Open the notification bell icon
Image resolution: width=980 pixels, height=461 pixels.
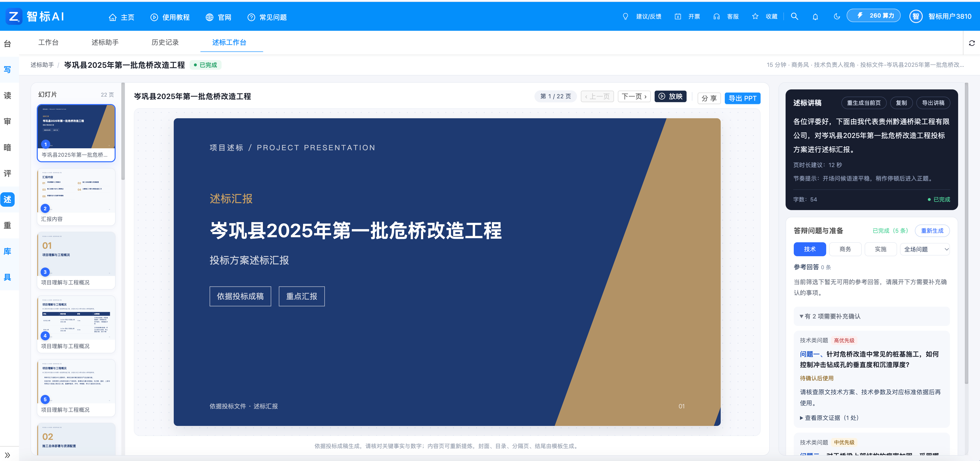coord(815,17)
